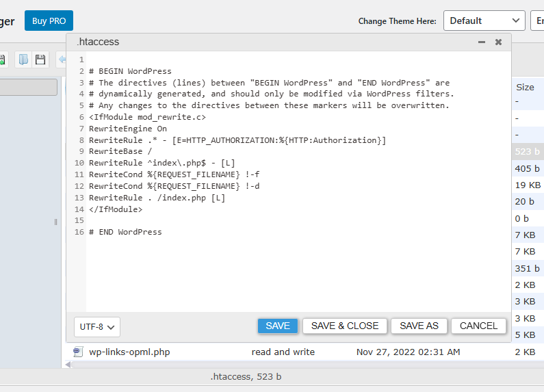
Task: Click the CANCEL button
Action: (x=478, y=326)
